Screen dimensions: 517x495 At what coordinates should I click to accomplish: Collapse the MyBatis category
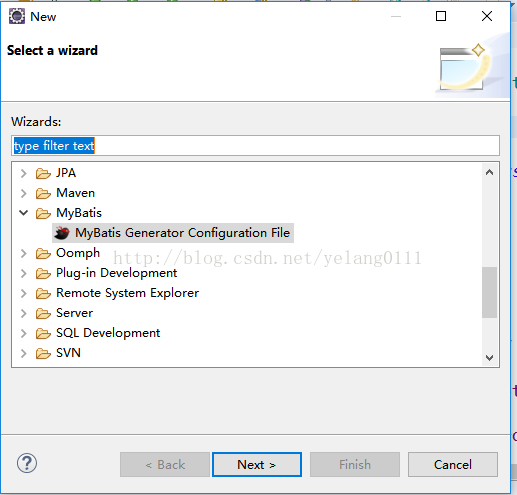point(23,213)
